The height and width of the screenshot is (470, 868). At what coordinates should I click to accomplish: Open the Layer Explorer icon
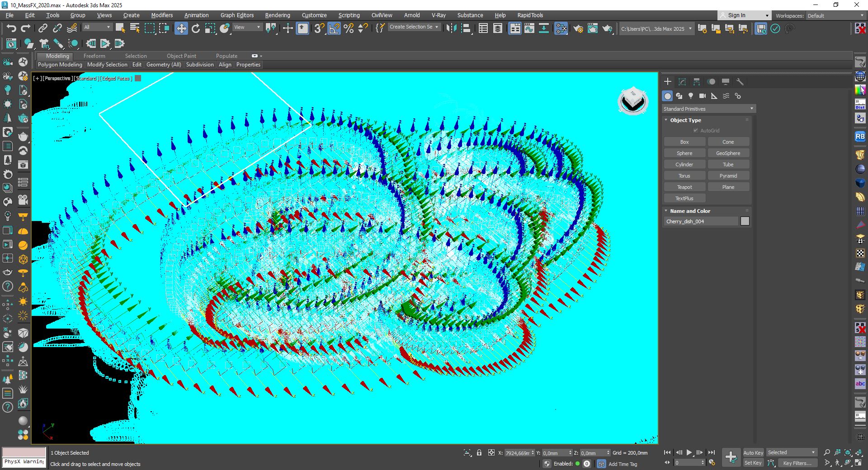coord(498,28)
